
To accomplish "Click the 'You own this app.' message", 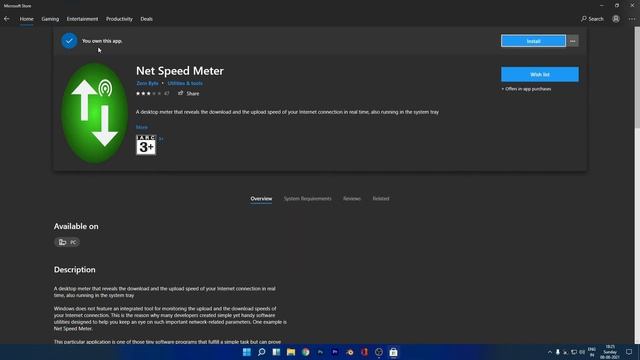I will pos(102,41).
